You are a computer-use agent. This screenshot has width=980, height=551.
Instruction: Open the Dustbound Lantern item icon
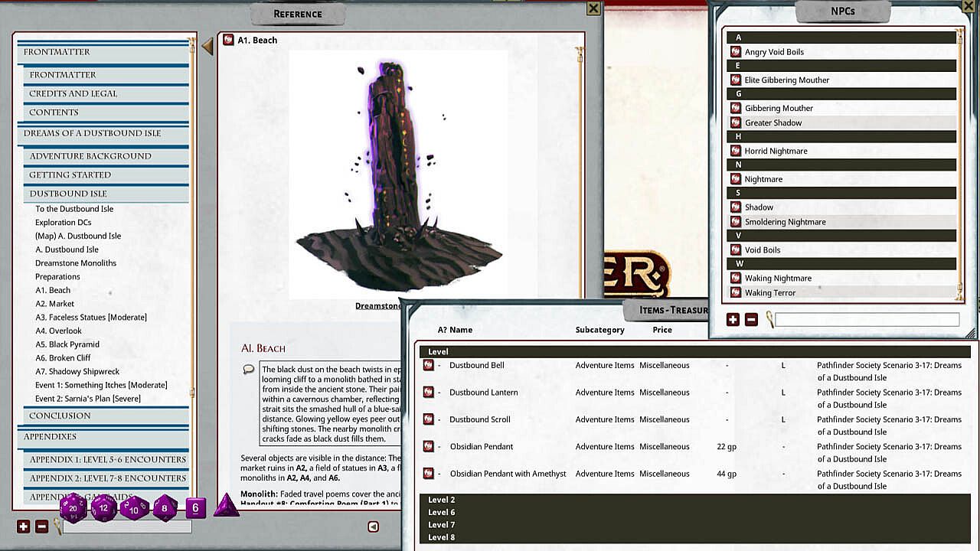coord(429,392)
